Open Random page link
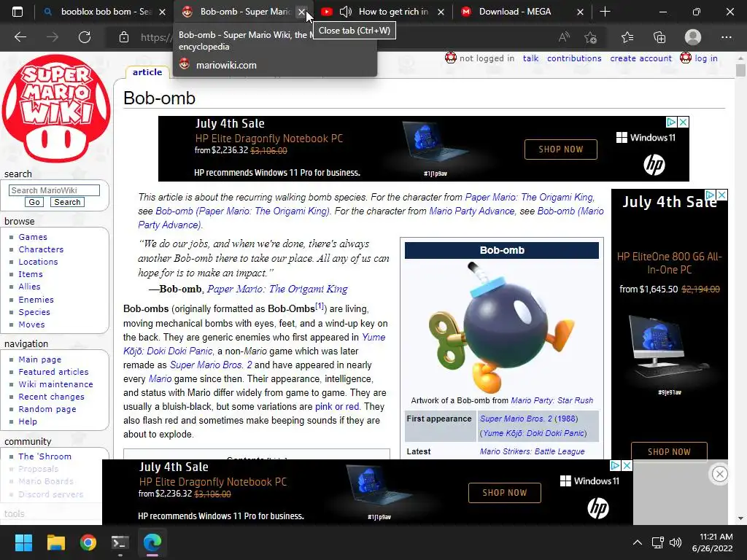The image size is (747, 560). 47,408
